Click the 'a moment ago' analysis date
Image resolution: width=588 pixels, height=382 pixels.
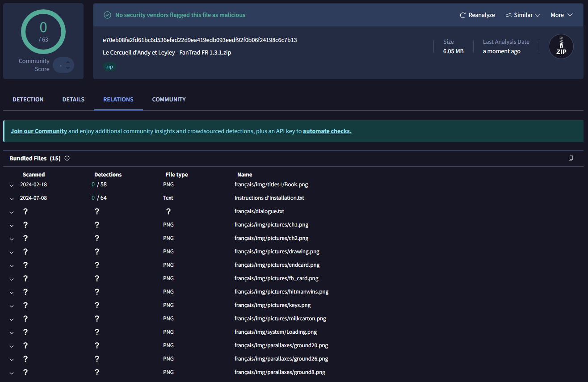pyautogui.click(x=502, y=51)
